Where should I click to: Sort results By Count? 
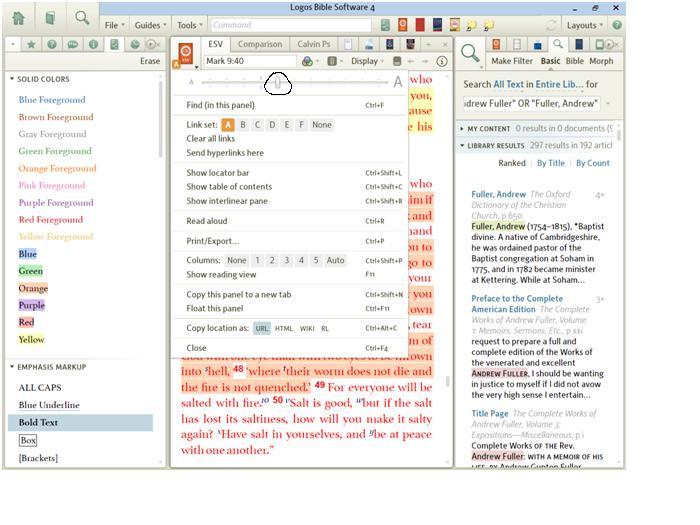592,163
